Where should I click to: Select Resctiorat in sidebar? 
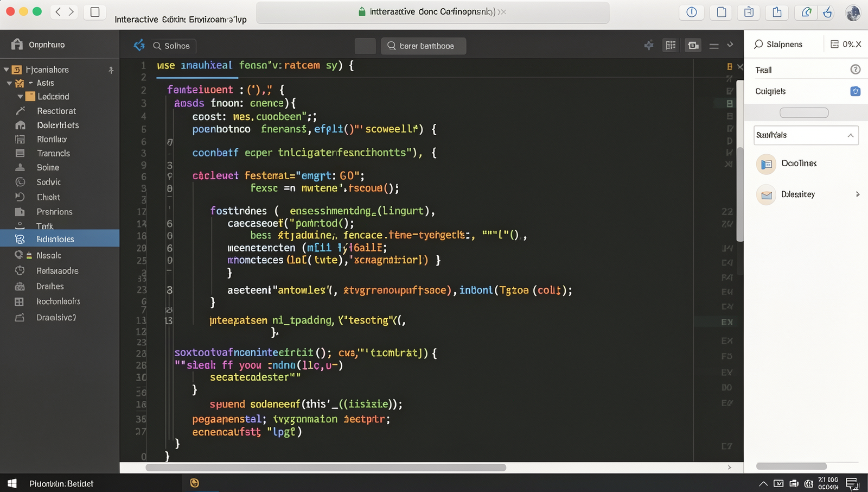click(56, 111)
